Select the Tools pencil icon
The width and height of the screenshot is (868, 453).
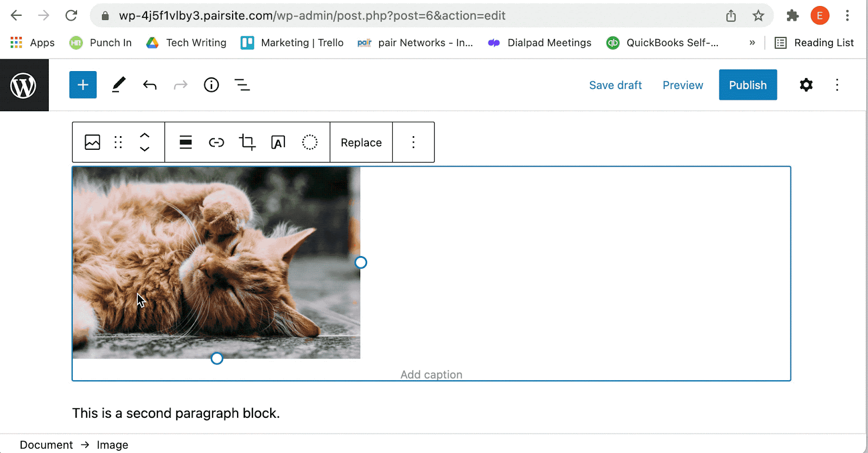tap(119, 85)
